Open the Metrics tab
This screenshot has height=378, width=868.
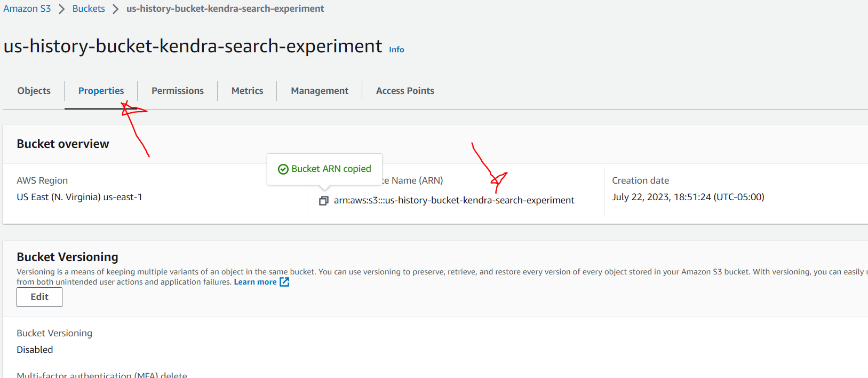tap(248, 91)
